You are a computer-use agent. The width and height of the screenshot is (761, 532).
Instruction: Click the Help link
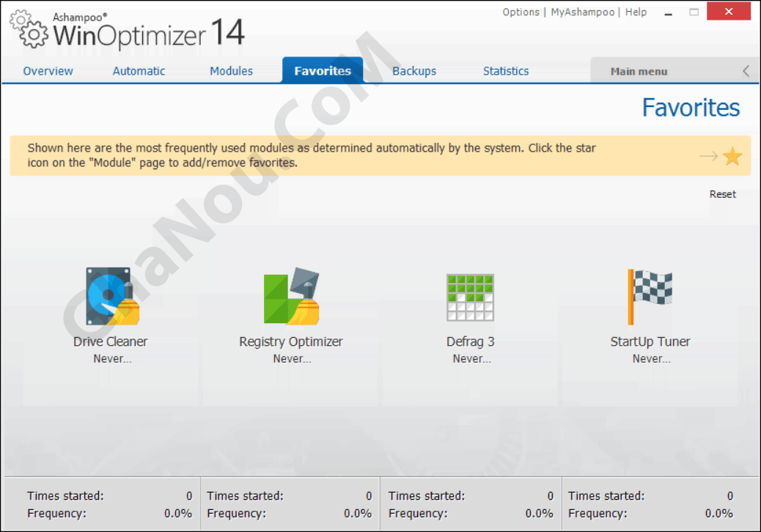pos(636,12)
